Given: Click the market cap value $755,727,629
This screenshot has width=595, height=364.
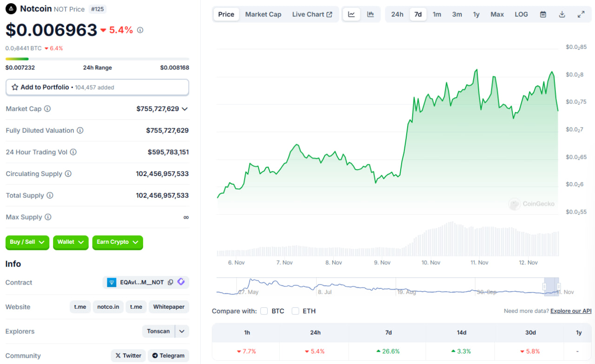Looking at the screenshot, I should coord(158,109).
